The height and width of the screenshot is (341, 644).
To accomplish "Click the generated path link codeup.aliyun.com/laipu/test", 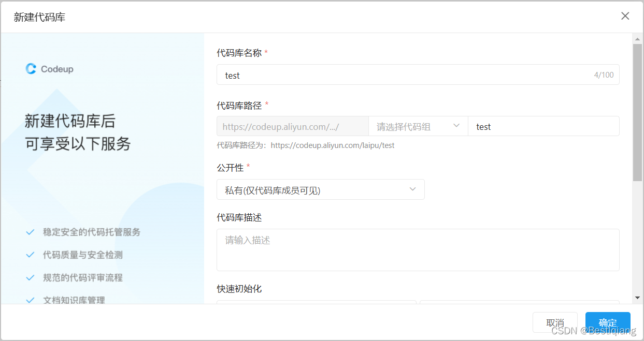I will pyautogui.click(x=333, y=145).
